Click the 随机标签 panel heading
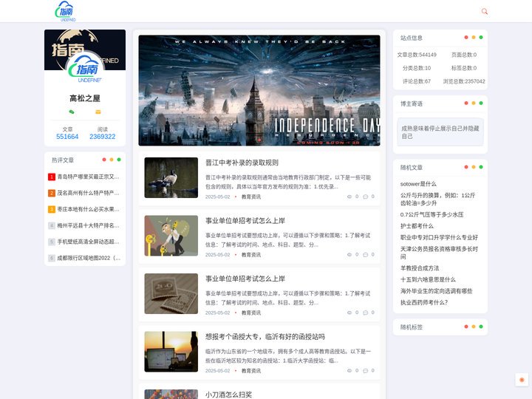 (x=412, y=327)
